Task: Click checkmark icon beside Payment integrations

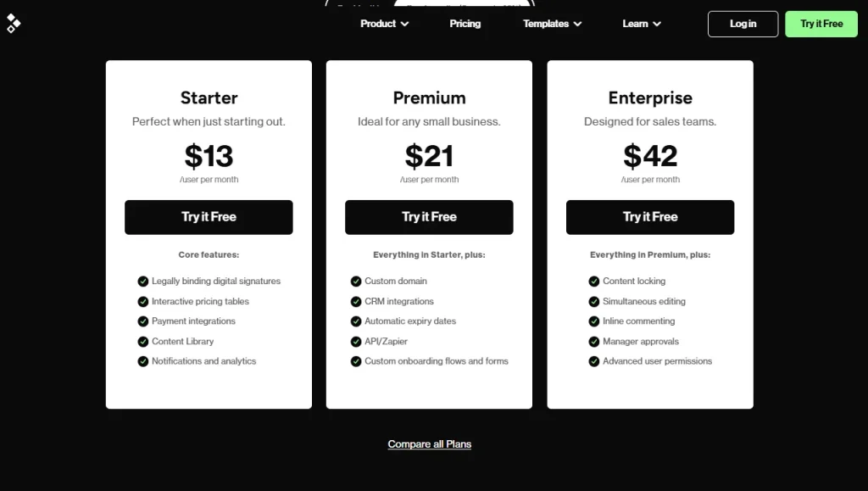Action: (x=143, y=321)
